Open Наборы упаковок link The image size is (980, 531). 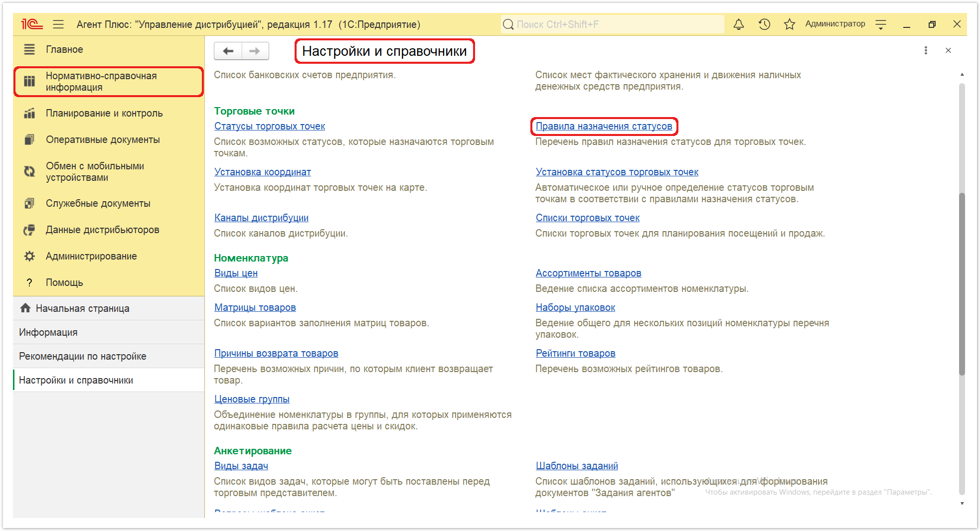click(x=575, y=307)
